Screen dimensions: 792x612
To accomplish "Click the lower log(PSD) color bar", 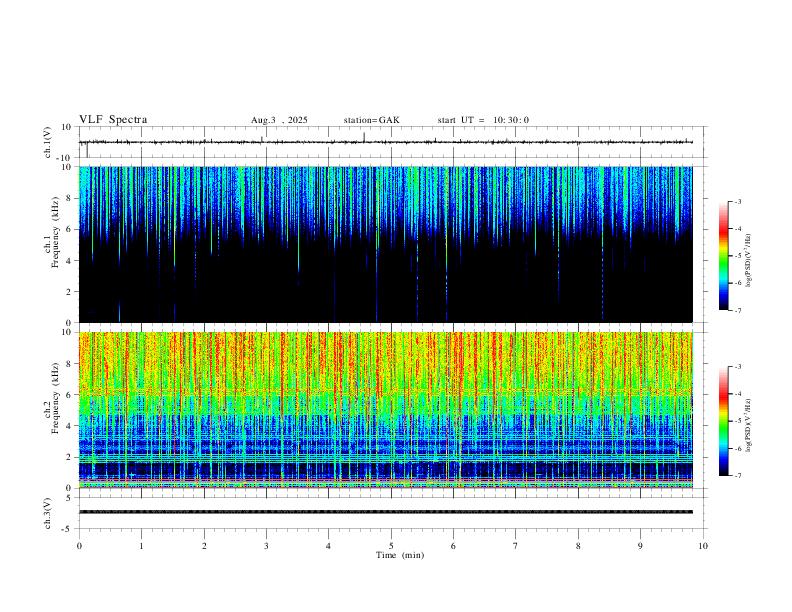I will click(x=723, y=421).
